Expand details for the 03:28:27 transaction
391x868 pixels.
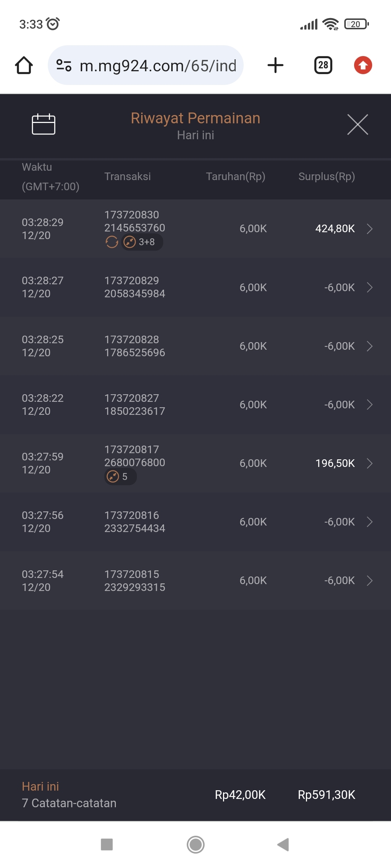coord(369,288)
